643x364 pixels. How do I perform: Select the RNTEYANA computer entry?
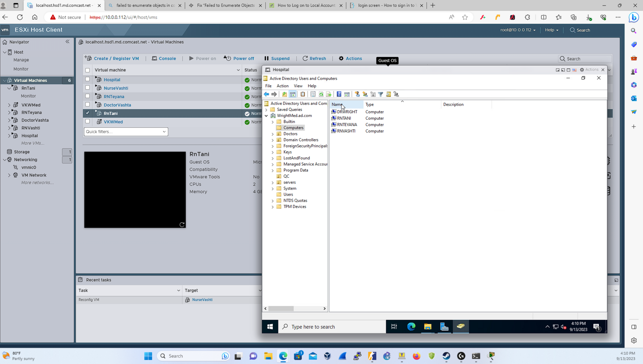(347, 125)
